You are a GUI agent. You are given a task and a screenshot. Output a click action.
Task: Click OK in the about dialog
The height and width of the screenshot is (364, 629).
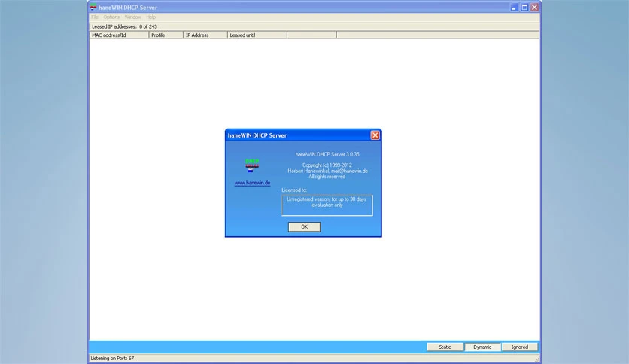click(x=304, y=227)
